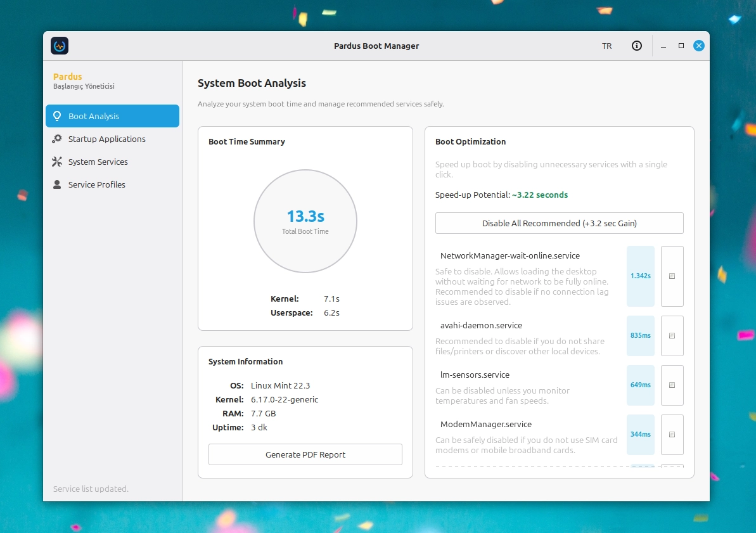
Task: Open the About info icon
Action: pos(636,46)
